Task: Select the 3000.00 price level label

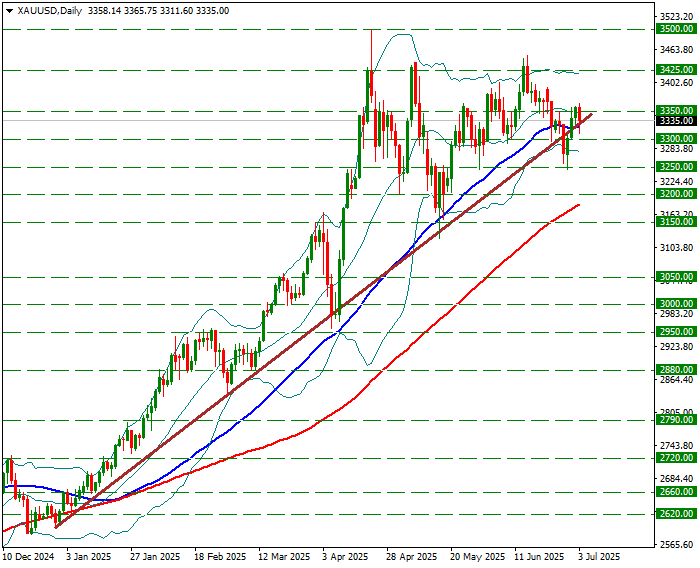Action: click(676, 304)
